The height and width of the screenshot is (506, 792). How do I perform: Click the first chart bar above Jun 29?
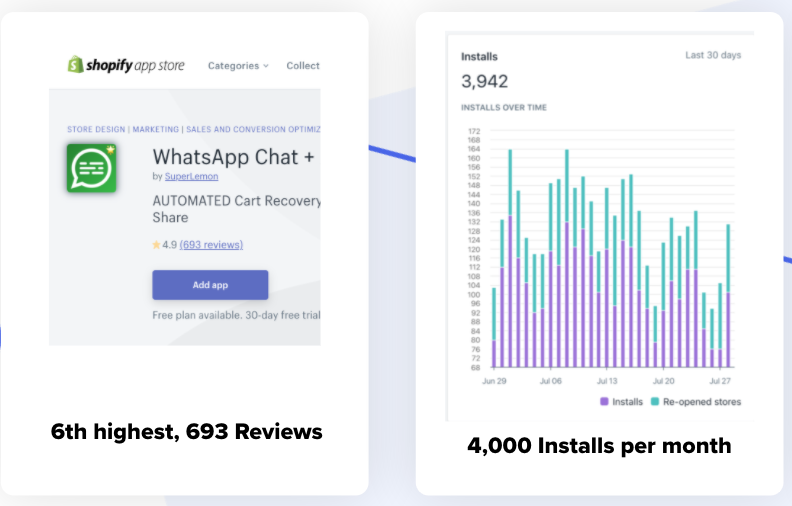click(x=494, y=327)
